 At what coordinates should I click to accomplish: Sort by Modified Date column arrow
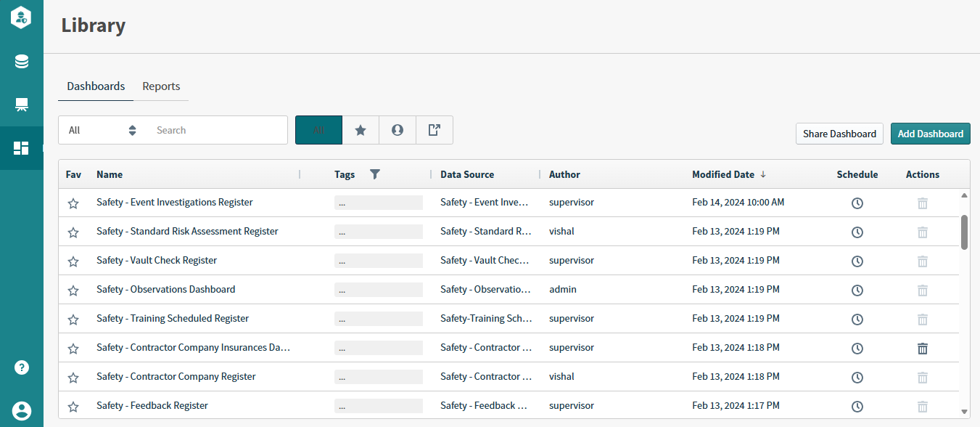click(763, 174)
